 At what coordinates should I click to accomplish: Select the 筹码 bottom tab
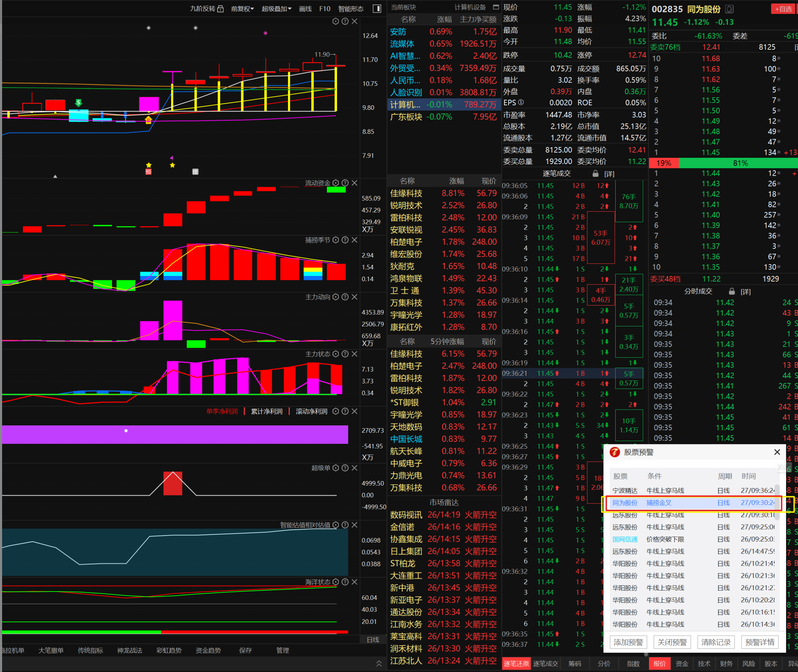tap(575, 664)
